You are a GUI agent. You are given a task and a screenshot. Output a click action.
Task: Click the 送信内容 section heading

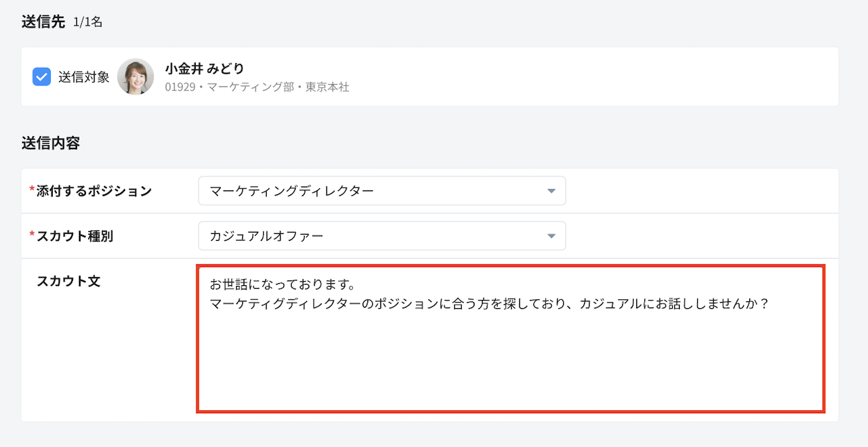(x=51, y=144)
